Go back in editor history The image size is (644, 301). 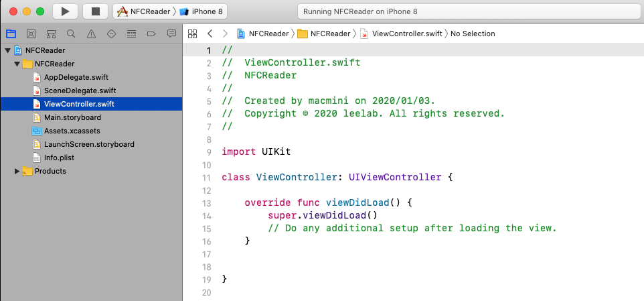210,34
